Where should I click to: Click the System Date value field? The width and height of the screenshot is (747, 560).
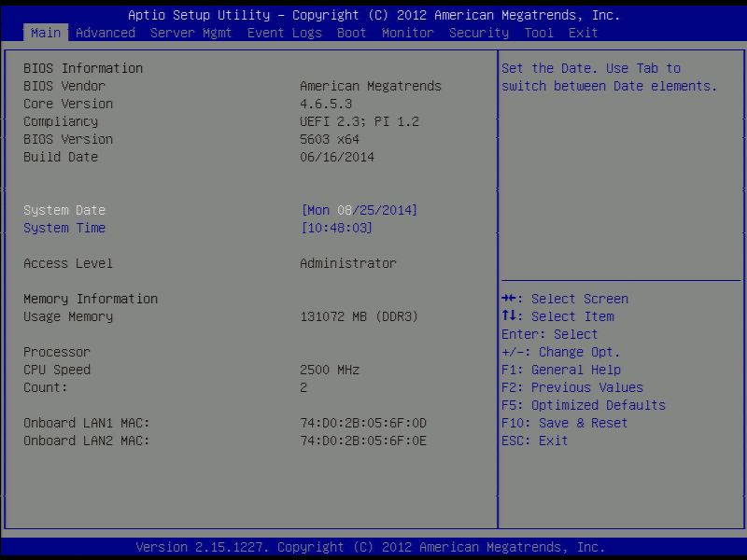359,210
